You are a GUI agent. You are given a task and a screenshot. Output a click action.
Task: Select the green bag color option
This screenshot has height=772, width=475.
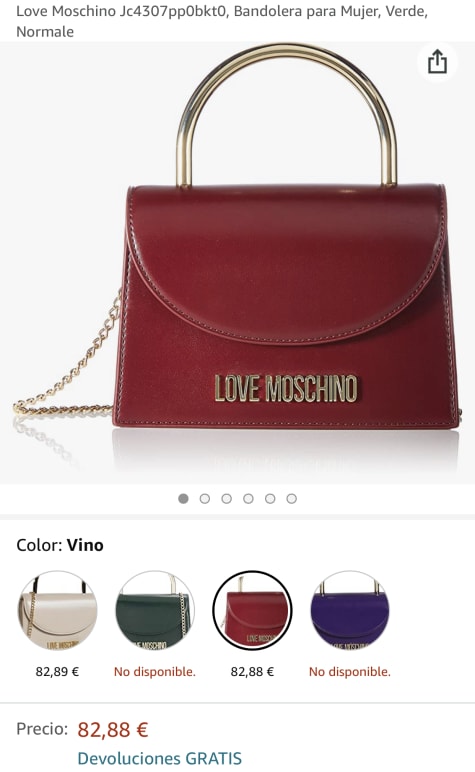click(x=155, y=610)
